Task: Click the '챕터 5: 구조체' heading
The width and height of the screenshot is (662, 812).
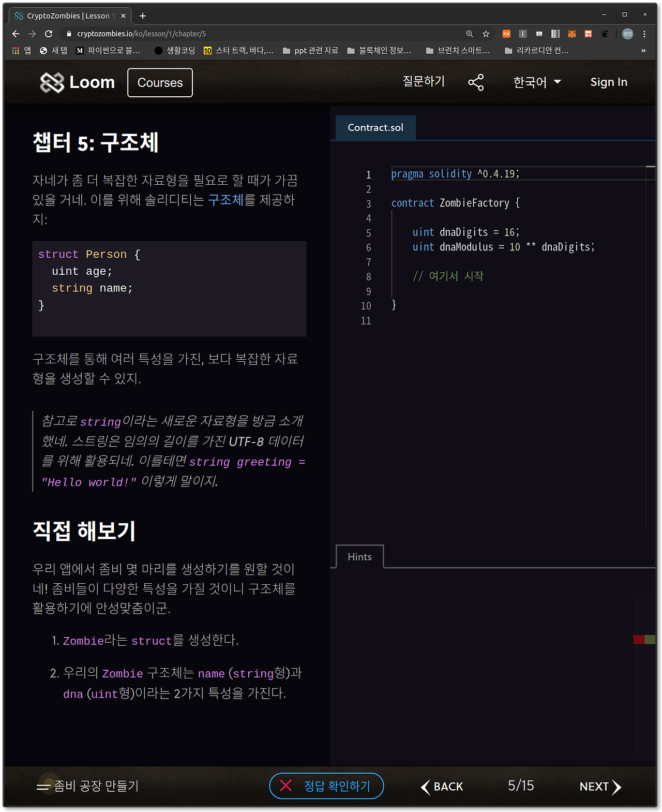Action: [96, 142]
